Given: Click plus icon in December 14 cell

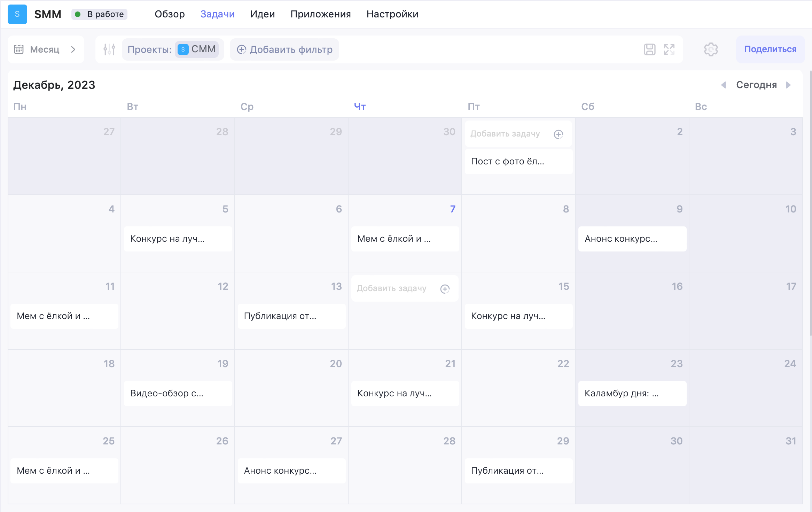Looking at the screenshot, I should pyautogui.click(x=445, y=289).
